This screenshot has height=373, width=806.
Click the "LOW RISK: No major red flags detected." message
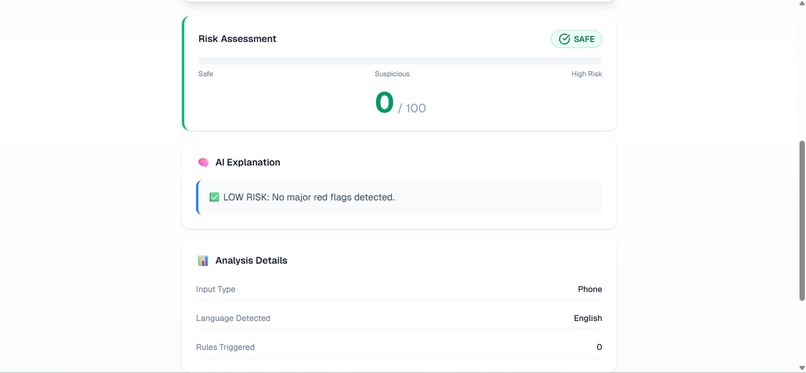tap(309, 197)
